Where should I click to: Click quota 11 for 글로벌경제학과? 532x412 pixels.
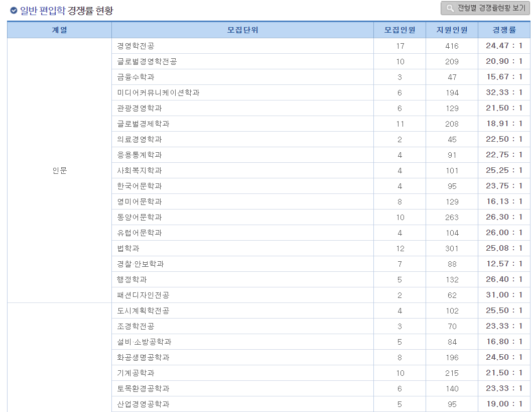pos(400,124)
